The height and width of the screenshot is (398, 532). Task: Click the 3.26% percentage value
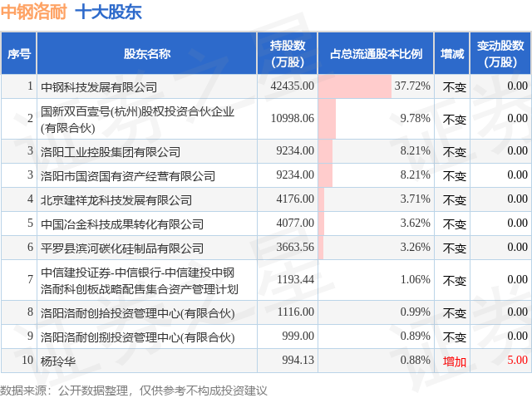click(416, 247)
